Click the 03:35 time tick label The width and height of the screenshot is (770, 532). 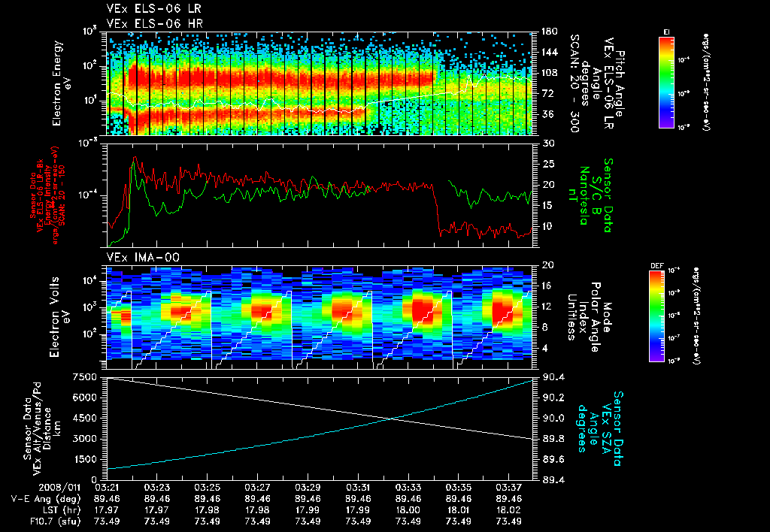[459, 488]
